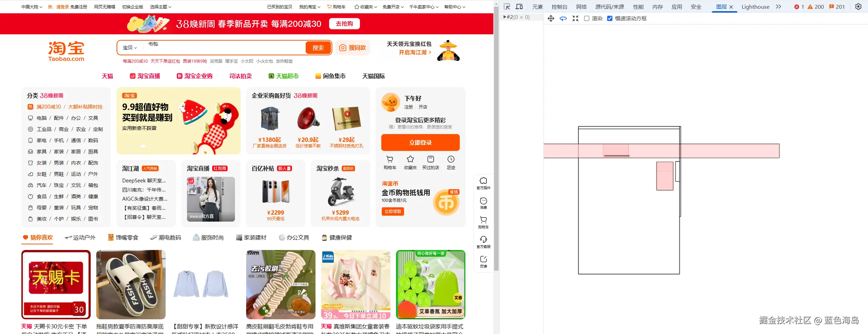Expand the 千牛卖家中心 dropdown
This screenshot has width=868, height=334.
[424, 7]
